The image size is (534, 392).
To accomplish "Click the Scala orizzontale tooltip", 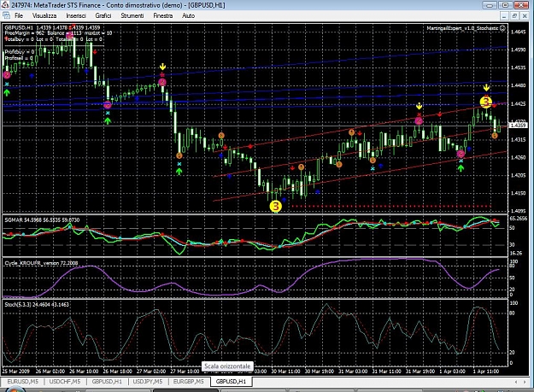I will tap(227, 366).
